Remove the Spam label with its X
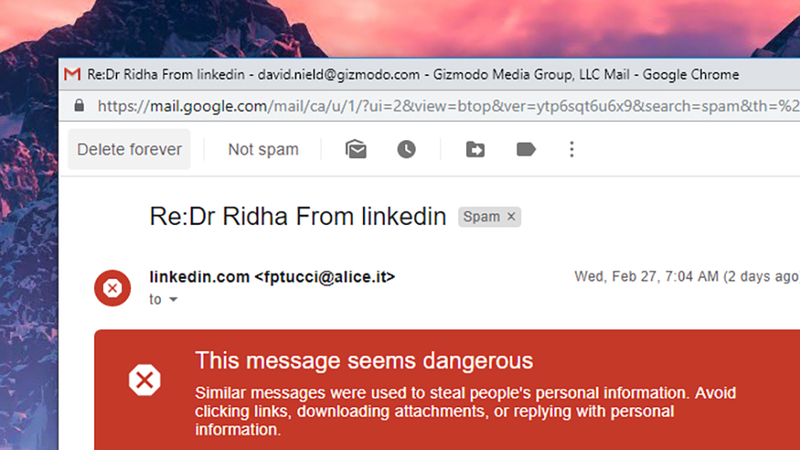The width and height of the screenshot is (800, 450). tap(511, 217)
